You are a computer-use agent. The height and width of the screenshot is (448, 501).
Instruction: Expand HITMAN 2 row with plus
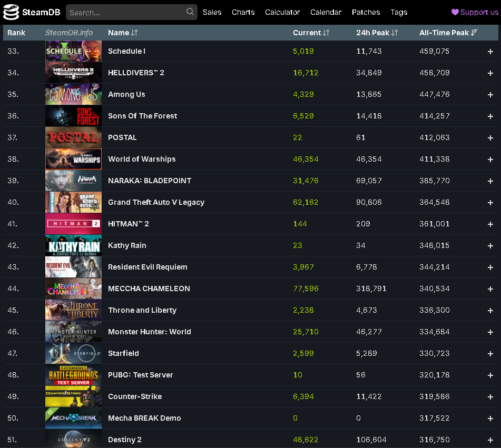tap(490, 224)
